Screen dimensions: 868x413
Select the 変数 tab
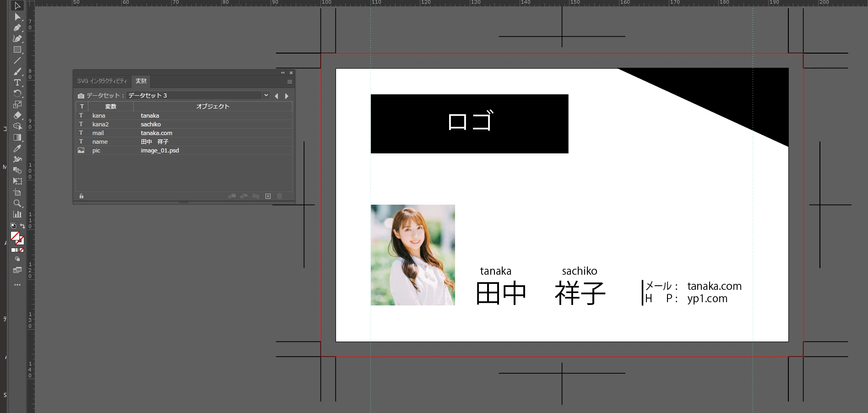[141, 81]
